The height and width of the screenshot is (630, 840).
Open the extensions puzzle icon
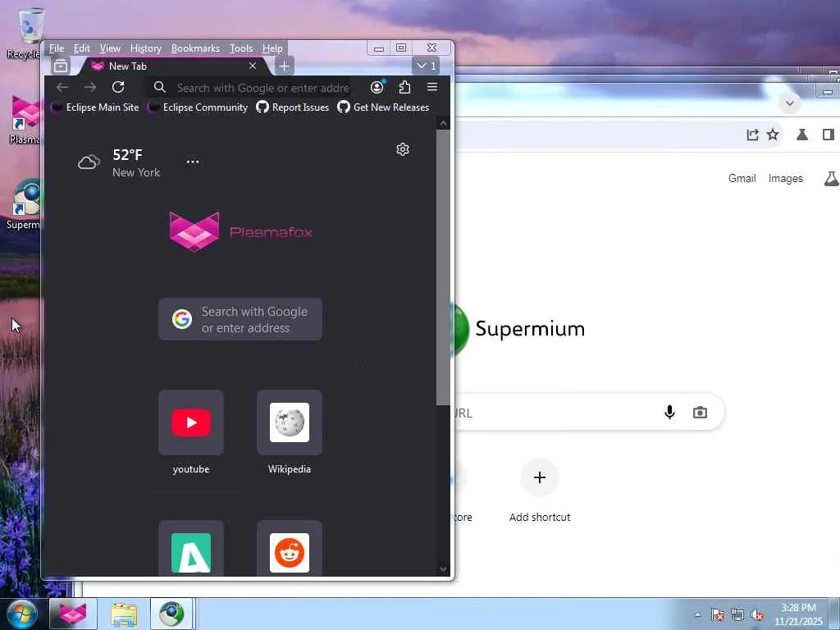405,87
